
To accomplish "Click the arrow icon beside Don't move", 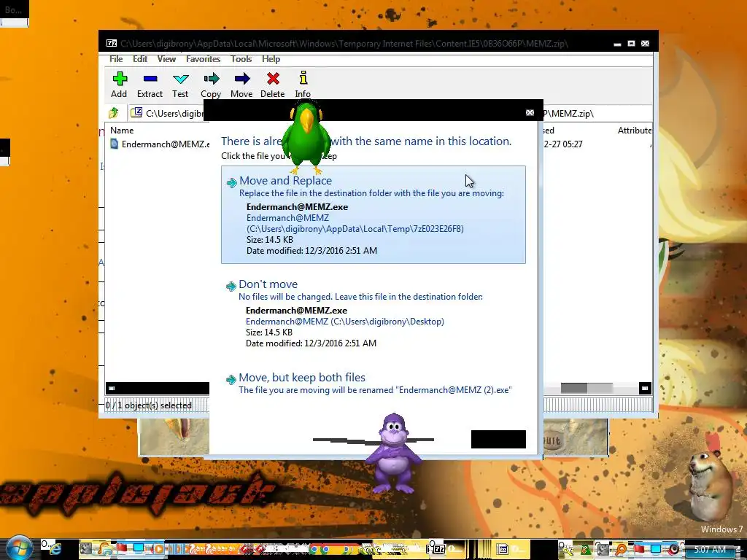I will pos(231,286).
